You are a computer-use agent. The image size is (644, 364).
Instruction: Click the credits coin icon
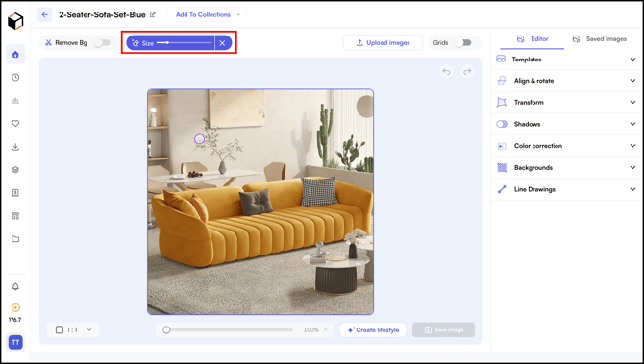click(x=15, y=307)
